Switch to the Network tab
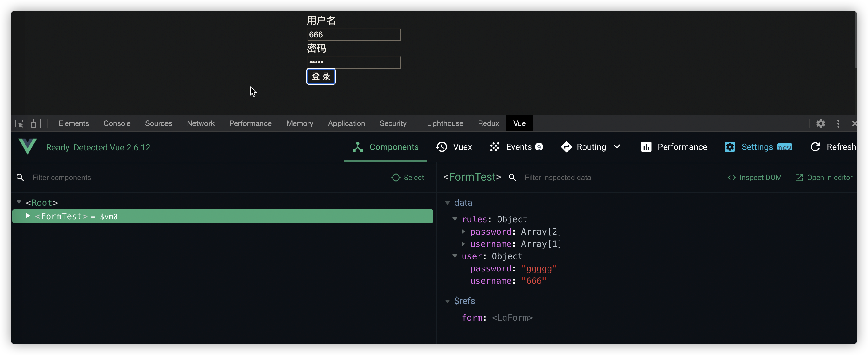The width and height of the screenshot is (868, 355). coord(200,124)
